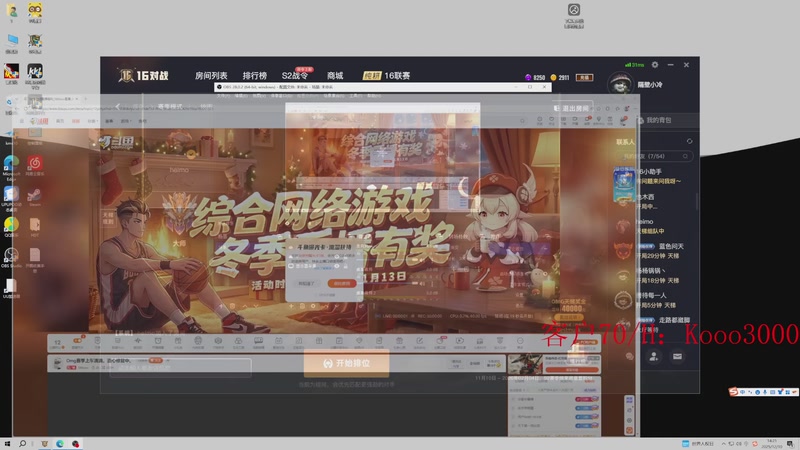
Task: Open Microsoft Edge desktop icon
Action: point(11,168)
